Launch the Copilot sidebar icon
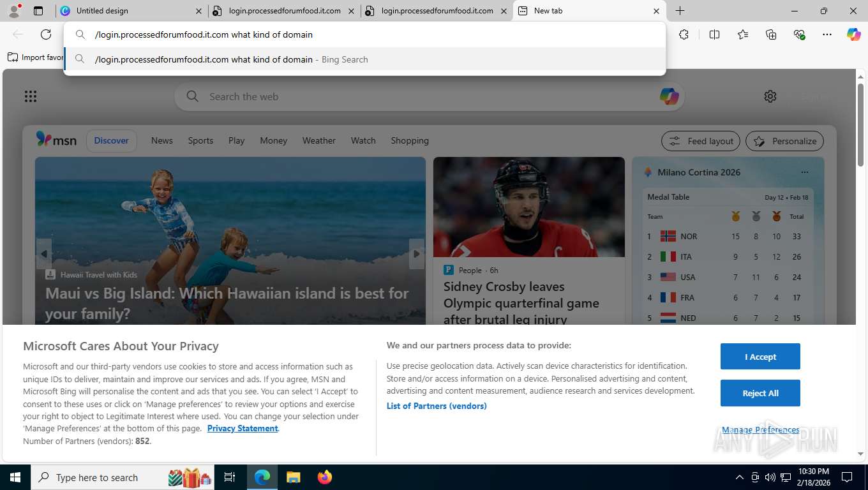868x490 pixels. (854, 34)
